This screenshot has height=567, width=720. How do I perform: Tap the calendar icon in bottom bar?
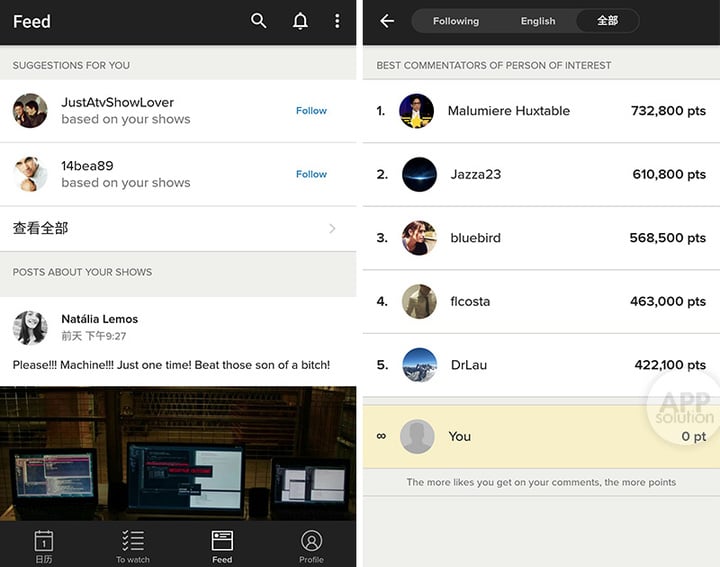pos(44,541)
